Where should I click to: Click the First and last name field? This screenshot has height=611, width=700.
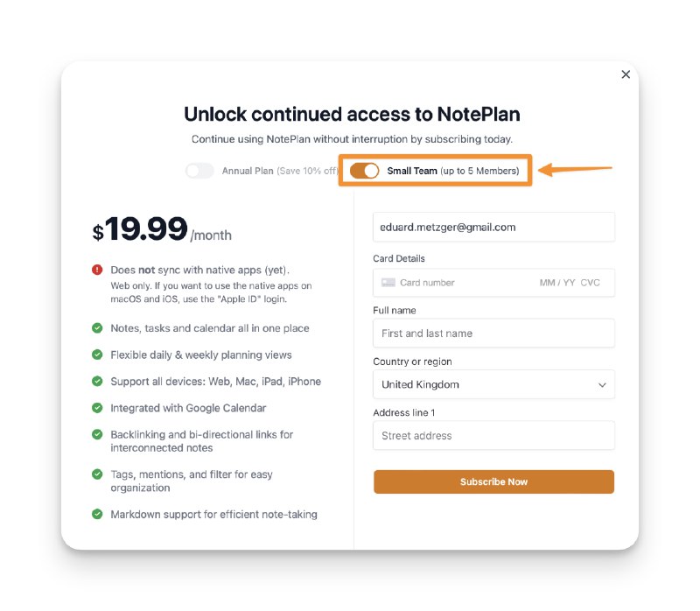point(493,334)
